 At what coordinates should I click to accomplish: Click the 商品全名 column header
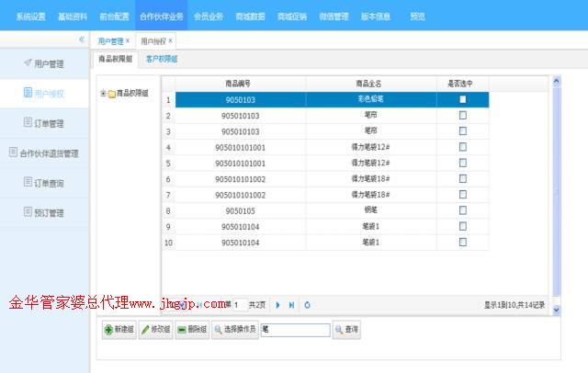[371, 84]
